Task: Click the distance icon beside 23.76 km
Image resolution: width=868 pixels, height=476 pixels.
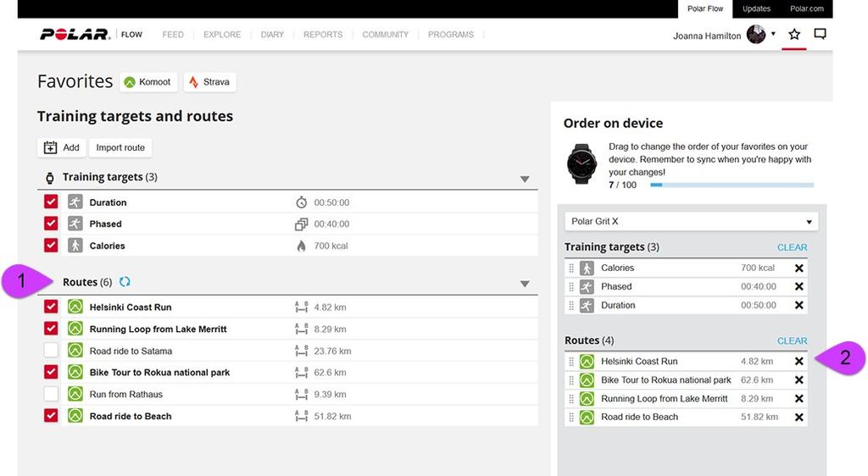Action: click(301, 351)
